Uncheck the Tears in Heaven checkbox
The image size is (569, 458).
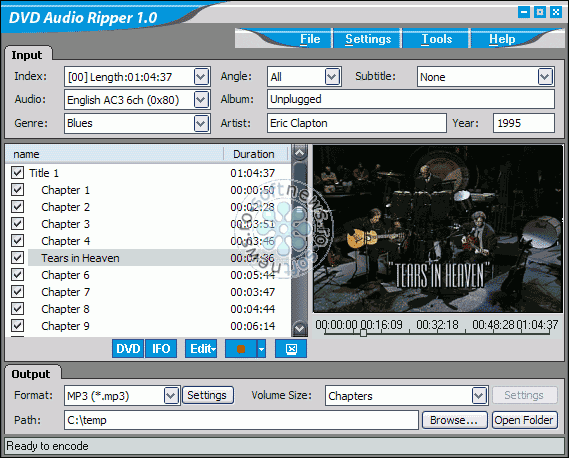click(17, 258)
